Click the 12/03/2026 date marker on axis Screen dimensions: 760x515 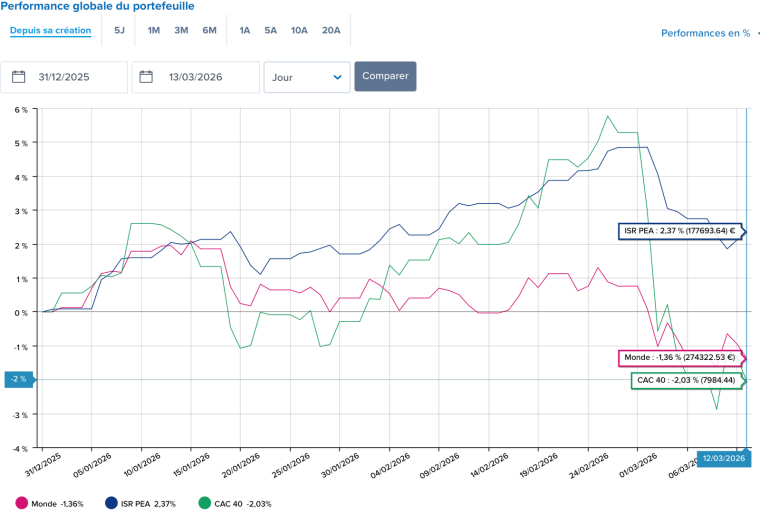[721, 458]
